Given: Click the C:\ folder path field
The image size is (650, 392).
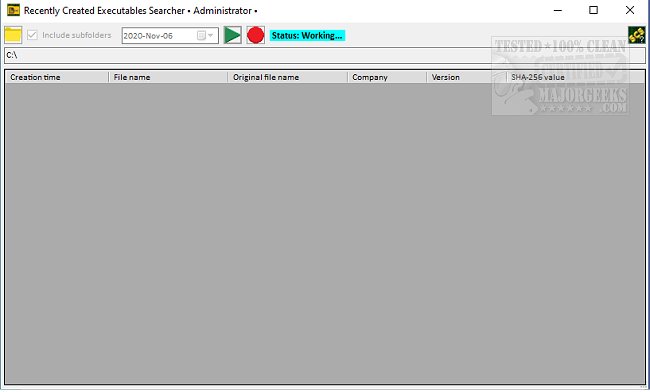Looking at the screenshot, I should tap(325, 55).
